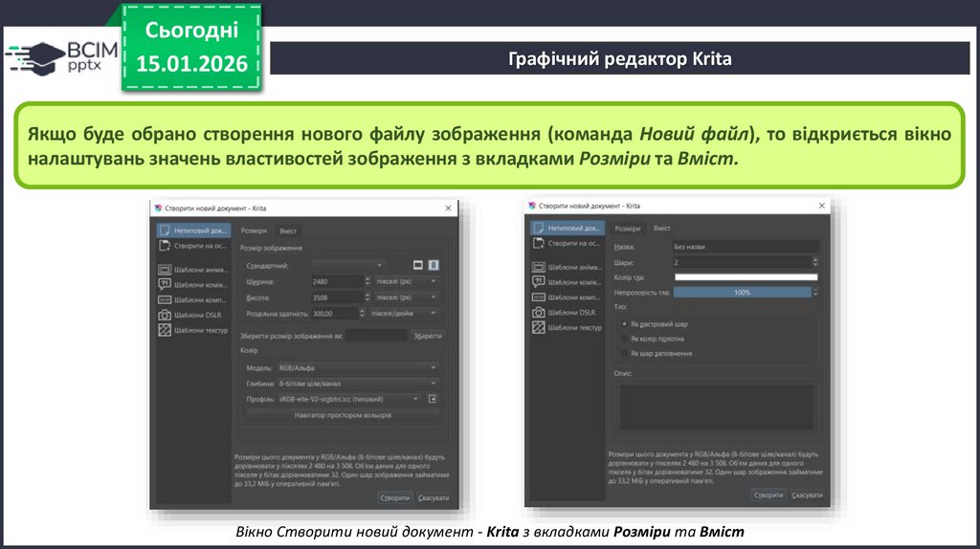Click the Krita logo in the Назва dialog title
The height and width of the screenshot is (549, 980).
point(532,206)
